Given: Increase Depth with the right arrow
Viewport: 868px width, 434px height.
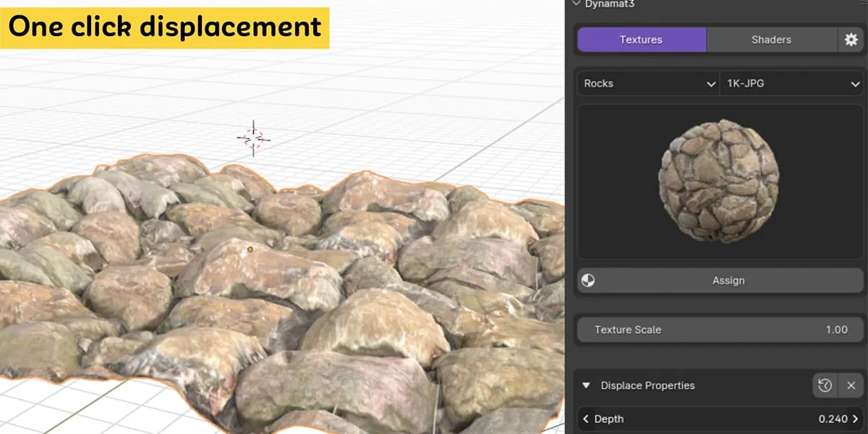Looking at the screenshot, I should pyautogui.click(x=855, y=419).
